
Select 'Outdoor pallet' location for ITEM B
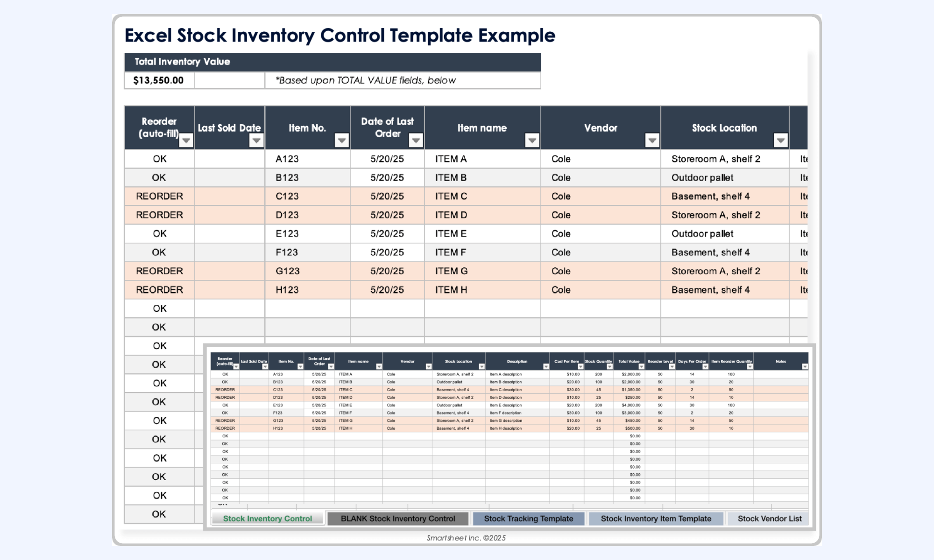725,177
